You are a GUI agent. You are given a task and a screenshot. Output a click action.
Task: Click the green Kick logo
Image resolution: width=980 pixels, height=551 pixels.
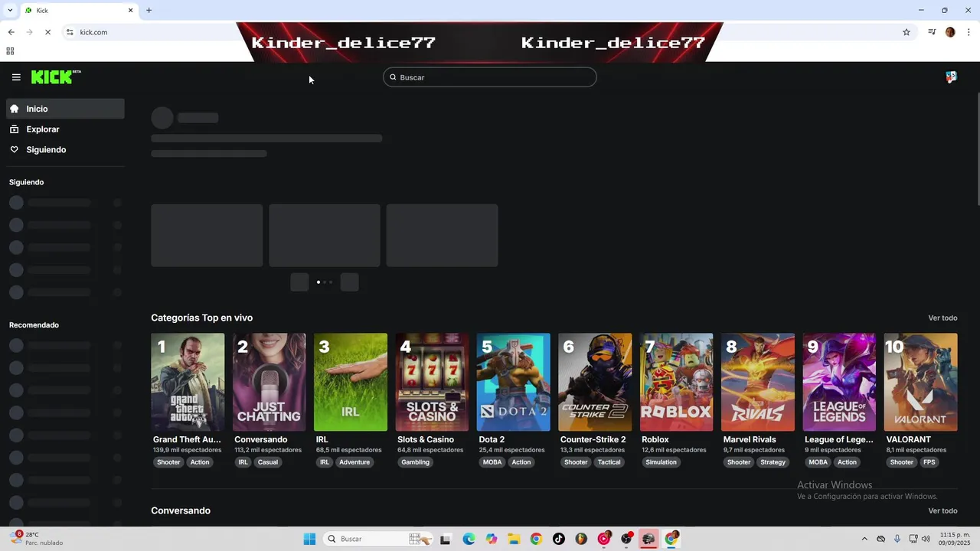click(56, 77)
